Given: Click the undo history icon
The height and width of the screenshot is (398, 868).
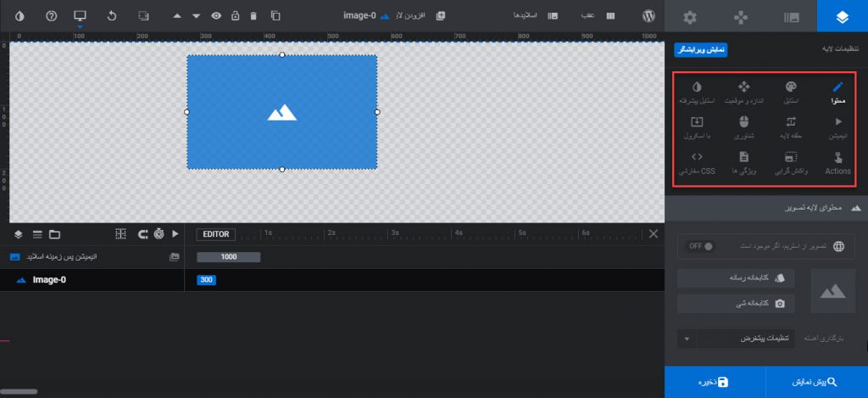Looking at the screenshot, I should 112,16.
